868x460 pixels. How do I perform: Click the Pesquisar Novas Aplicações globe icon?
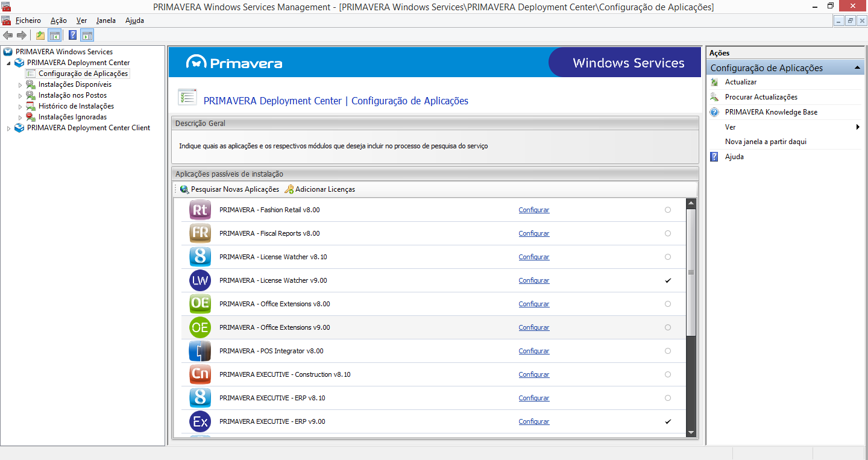(184, 189)
